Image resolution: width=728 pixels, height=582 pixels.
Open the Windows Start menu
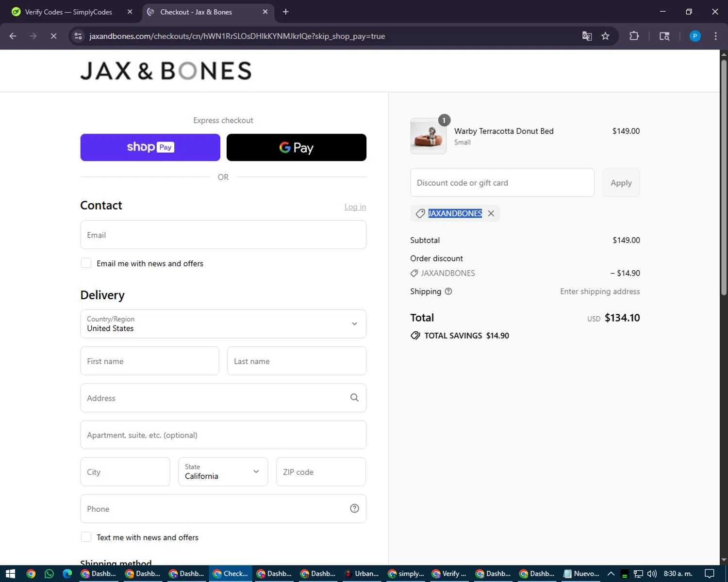(x=10, y=574)
